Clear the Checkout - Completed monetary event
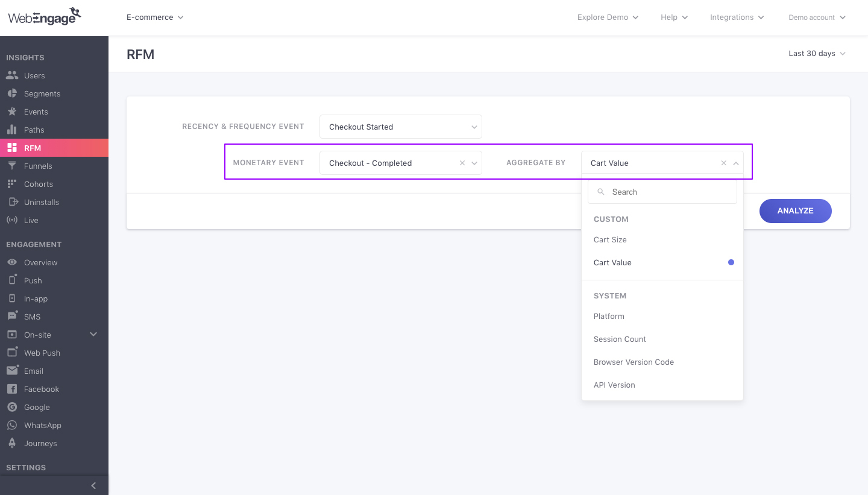868x495 pixels. [x=462, y=163]
